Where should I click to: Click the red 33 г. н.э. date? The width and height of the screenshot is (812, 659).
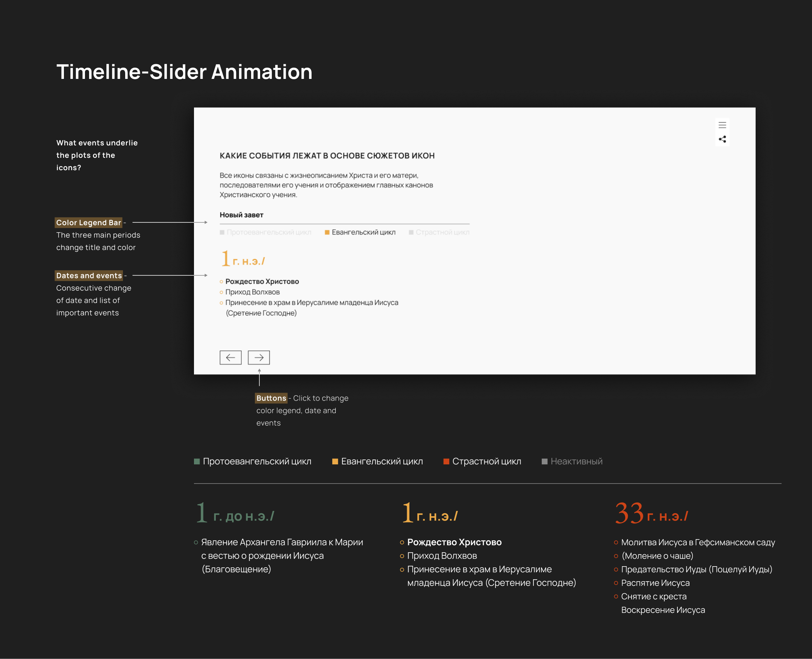[x=651, y=514]
